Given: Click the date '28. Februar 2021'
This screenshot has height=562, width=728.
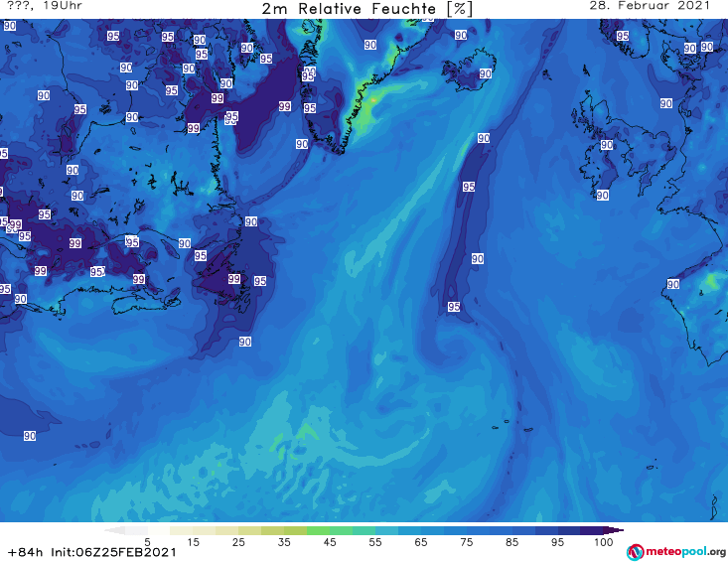Looking at the screenshot, I should [650, 6].
